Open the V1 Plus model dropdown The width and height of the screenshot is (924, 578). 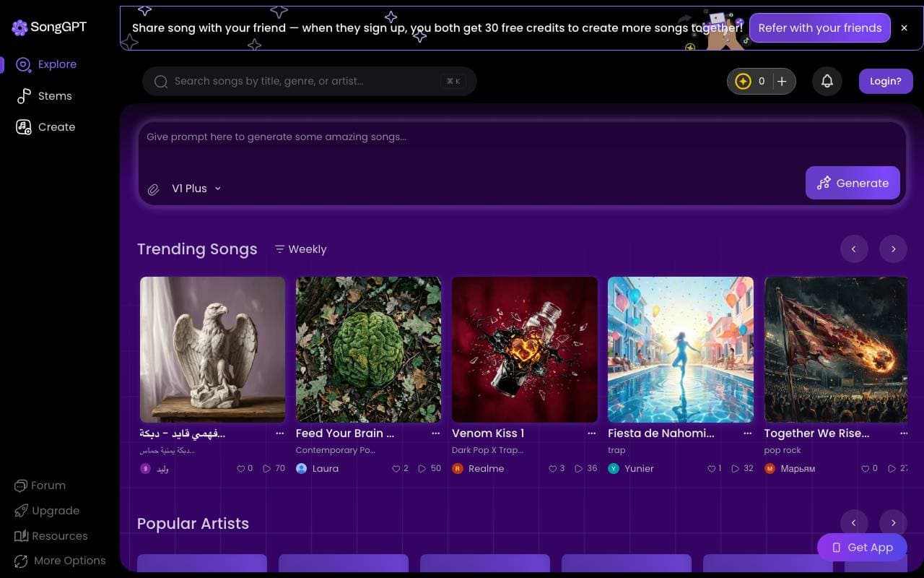pyautogui.click(x=196, y=189)
